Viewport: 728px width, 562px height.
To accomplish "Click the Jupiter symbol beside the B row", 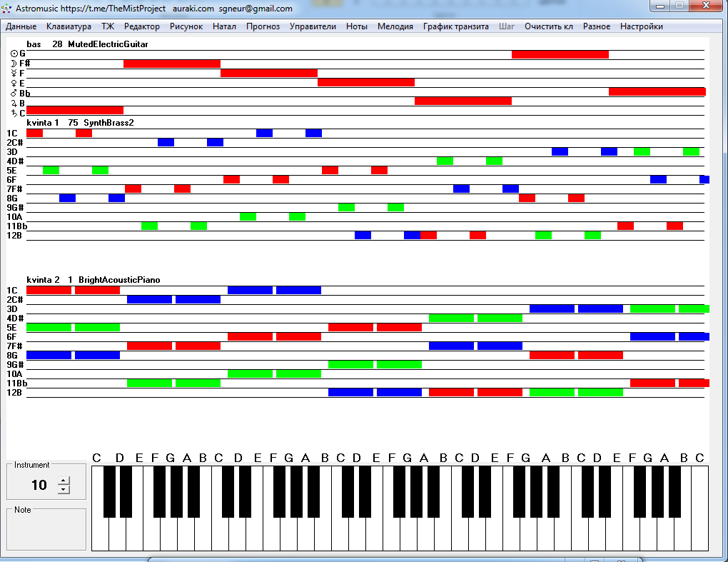I will [14, 104].
